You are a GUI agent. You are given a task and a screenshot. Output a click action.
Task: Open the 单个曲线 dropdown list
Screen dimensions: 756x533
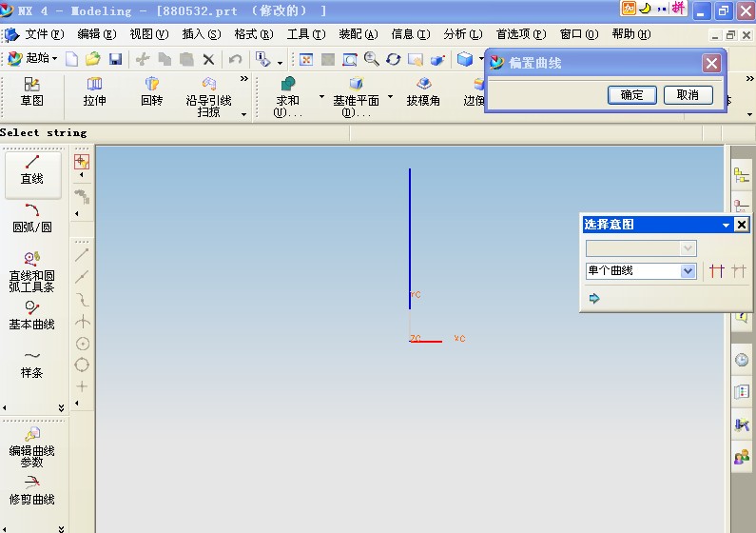(688, 271)
